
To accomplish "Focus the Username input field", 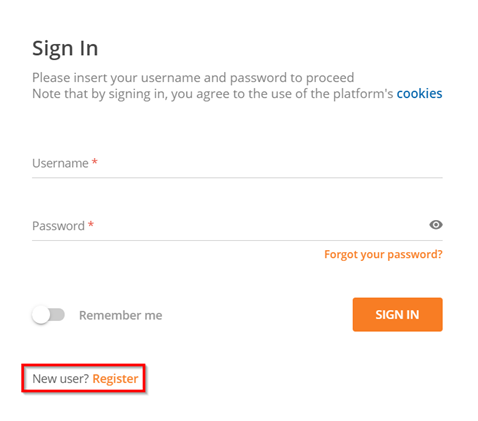I will tap(237, 163).
